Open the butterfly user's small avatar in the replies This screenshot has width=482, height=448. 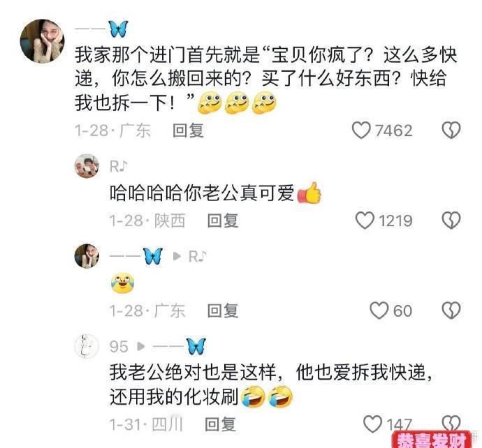[x=87, y=256]
